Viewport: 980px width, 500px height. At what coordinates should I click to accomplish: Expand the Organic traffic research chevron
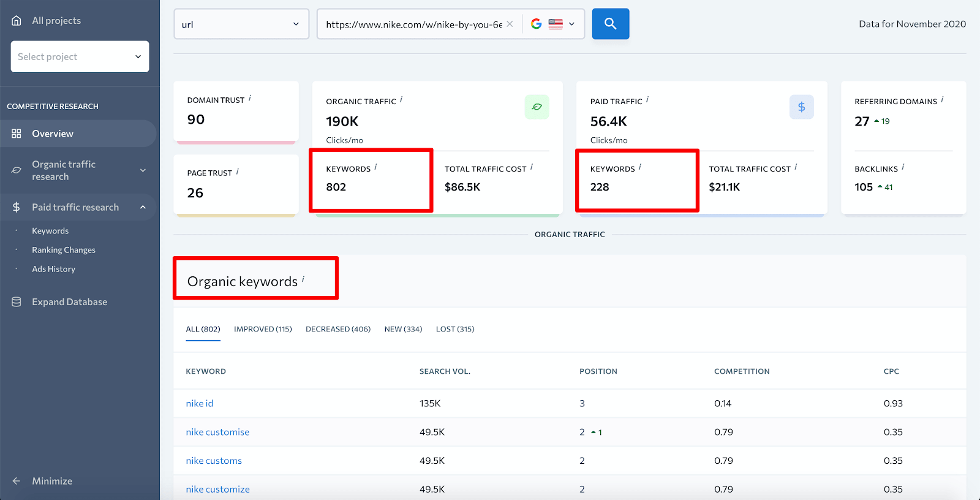pos(143,170)
